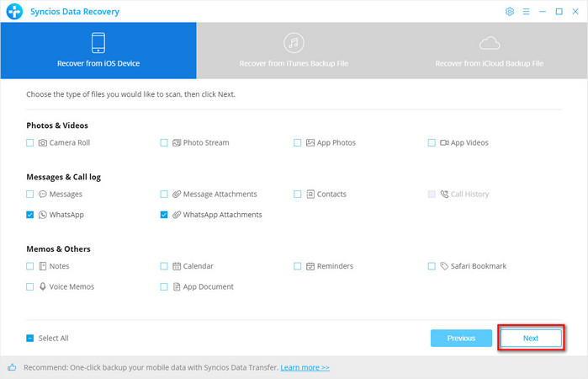Click the Message Attachments paperclip icon

(x=177, y=195)
